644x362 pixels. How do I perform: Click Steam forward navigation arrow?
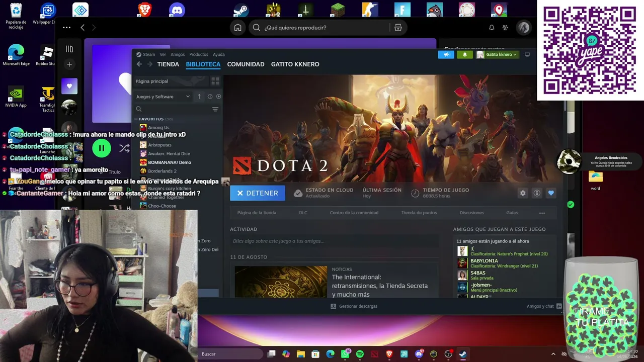tap(149, 64)
